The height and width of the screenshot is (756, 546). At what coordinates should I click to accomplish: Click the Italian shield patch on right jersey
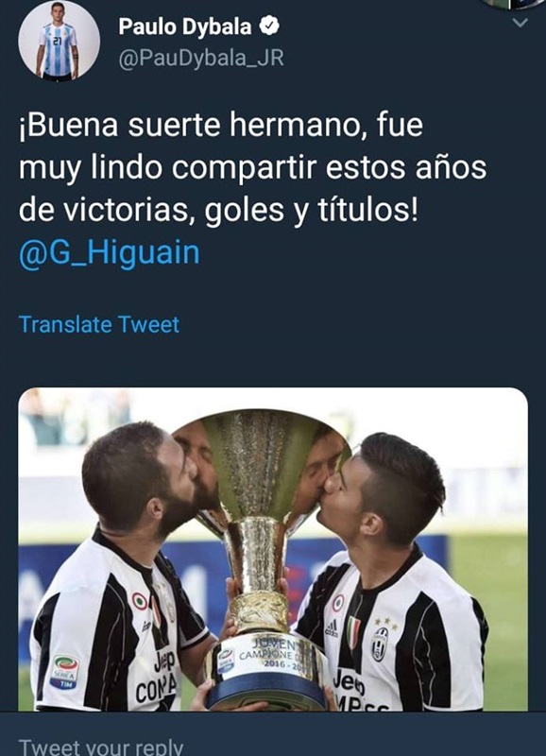tap(353, 631)
